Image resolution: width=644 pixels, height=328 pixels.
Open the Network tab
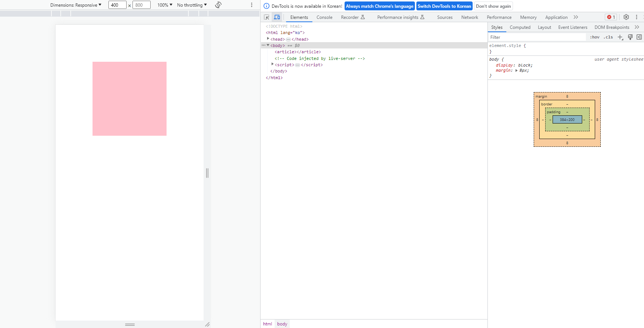tap(470, 17)
